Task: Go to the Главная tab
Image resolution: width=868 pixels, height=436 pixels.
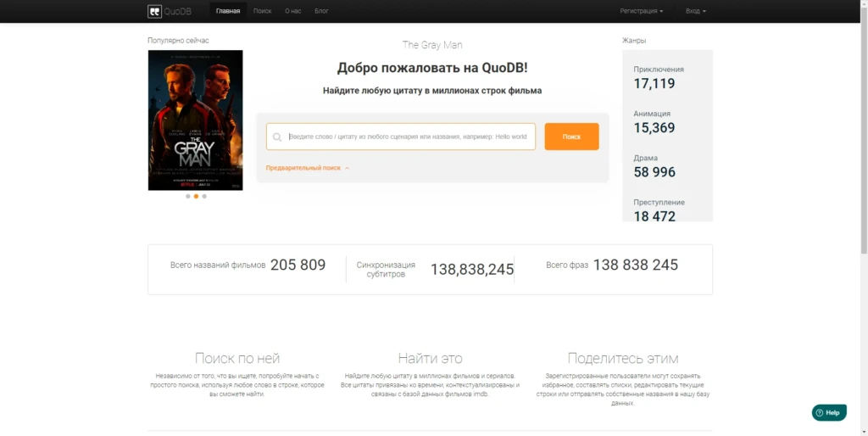Action: [x=228, y=11]
